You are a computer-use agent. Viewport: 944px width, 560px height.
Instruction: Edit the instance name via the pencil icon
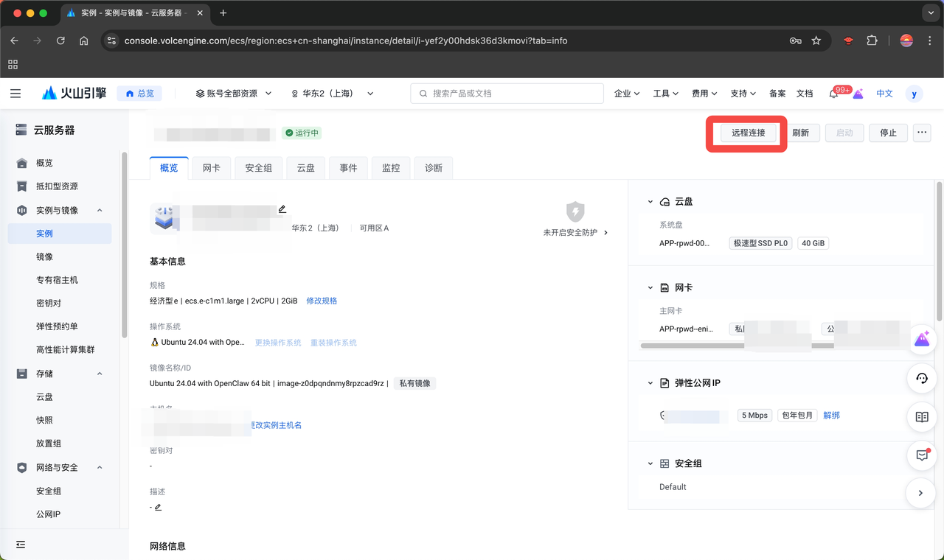[282, 209]
